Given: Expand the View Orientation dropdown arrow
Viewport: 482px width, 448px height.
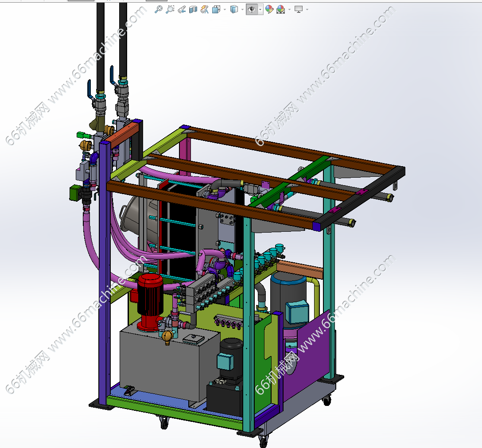Looking at the screenshot, I should [x=225, y=10].
